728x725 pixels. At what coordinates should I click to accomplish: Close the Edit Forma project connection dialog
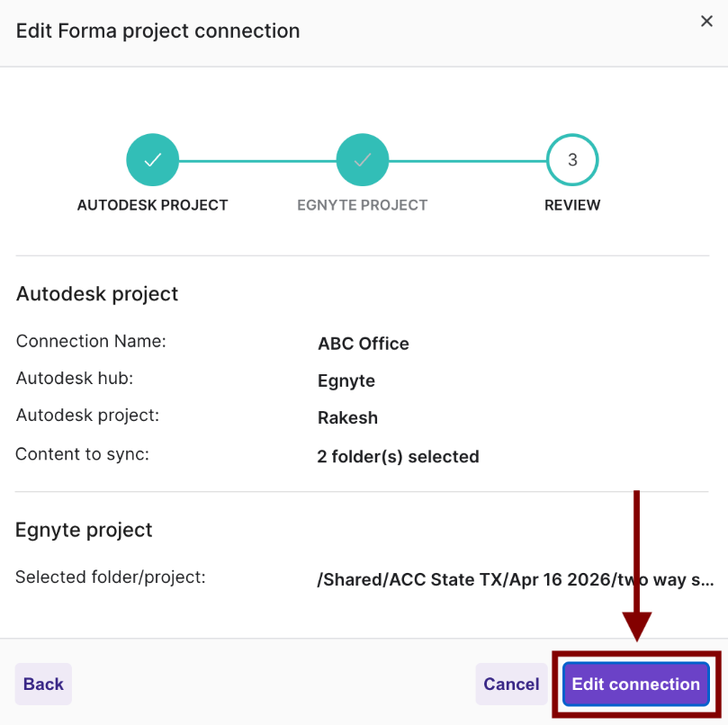(x=706, y=22)
